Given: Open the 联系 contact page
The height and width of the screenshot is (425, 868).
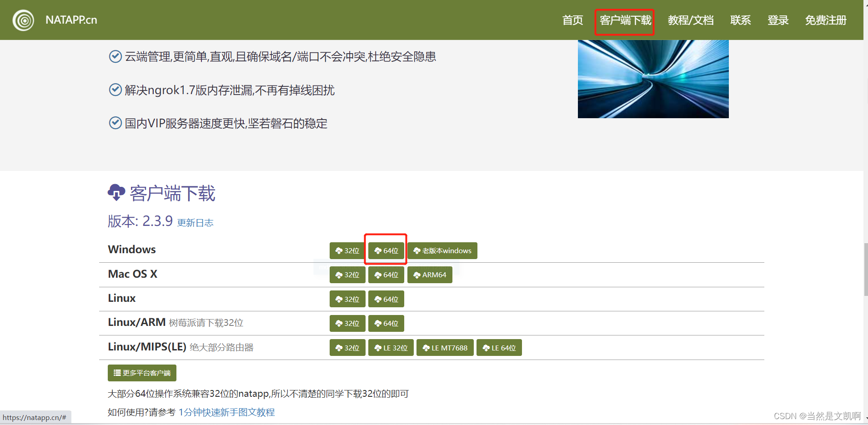Looking at the screenshot, I should coord(740,20).
